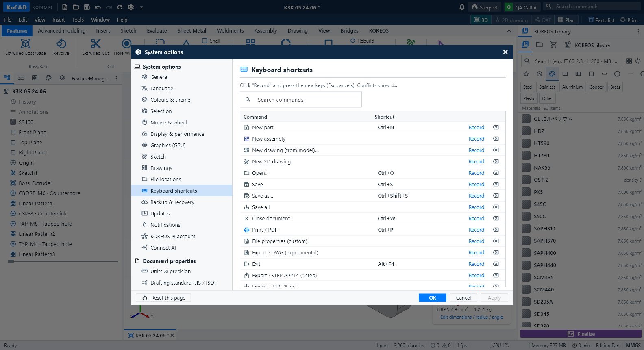Click the Undo arrow icon
This screenshot has width=644, height=350.
98,7
